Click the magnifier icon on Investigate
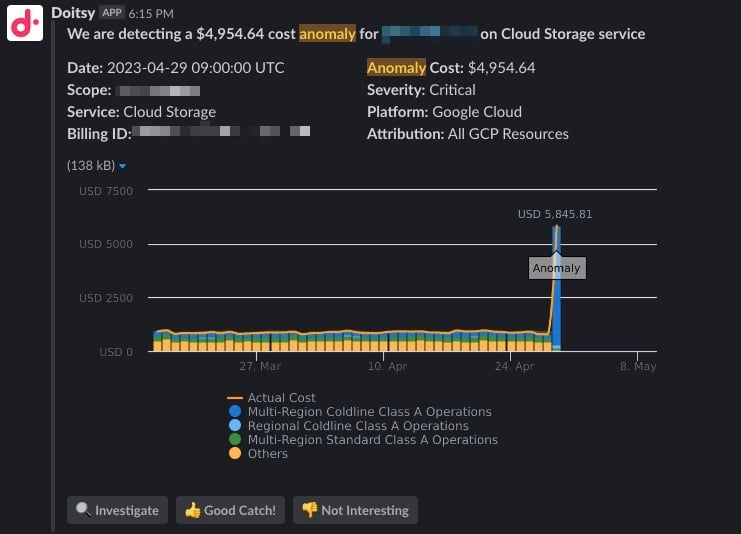Viewport: 741px width, 534px height. pos(83,509)
